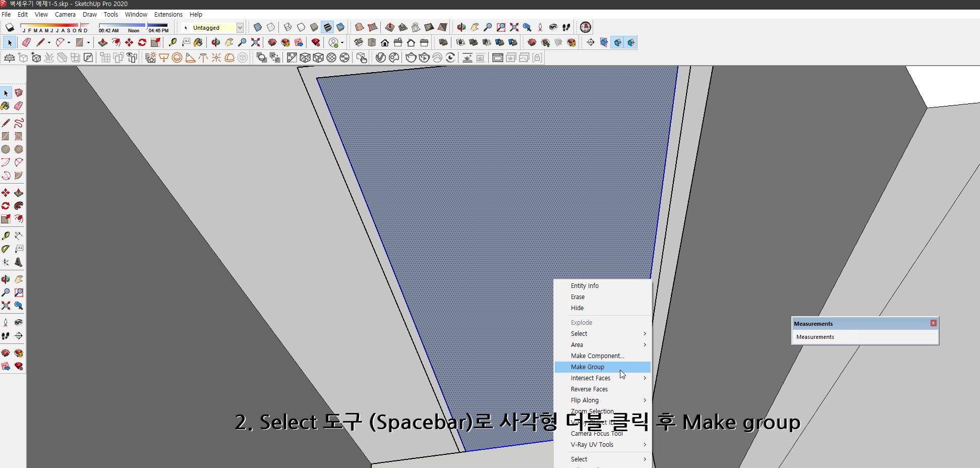Expand the Line tool dropdown arrow
This screenshot has height=468, width=980.
(x=49, y=43)
